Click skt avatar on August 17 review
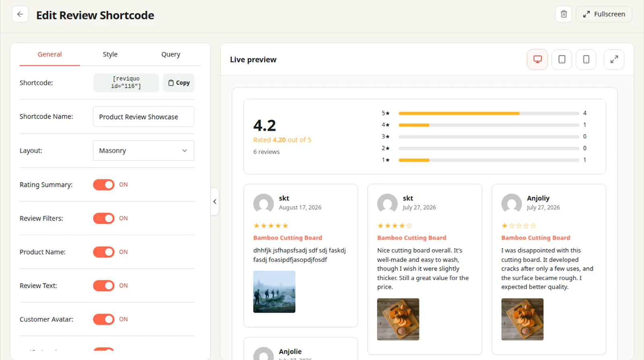Viewport: 644px width, 360px height. [x=264, y=203]
